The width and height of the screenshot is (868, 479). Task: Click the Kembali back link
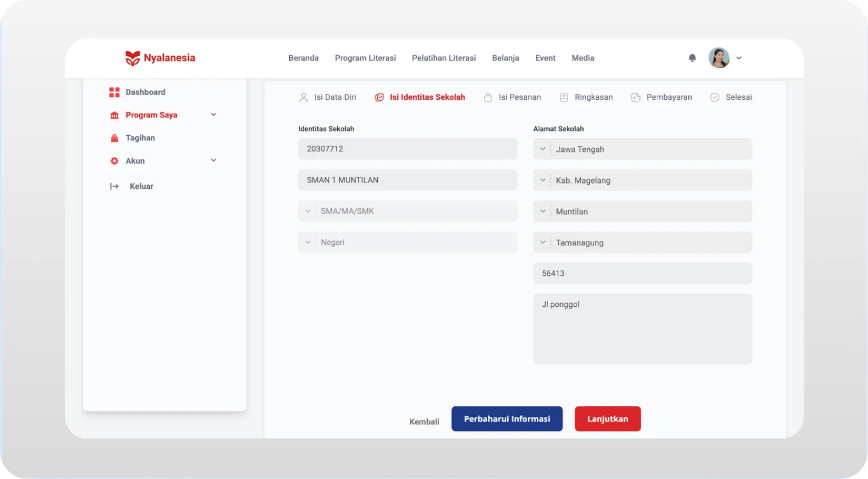pyautogui.click(x=424, y=422)
